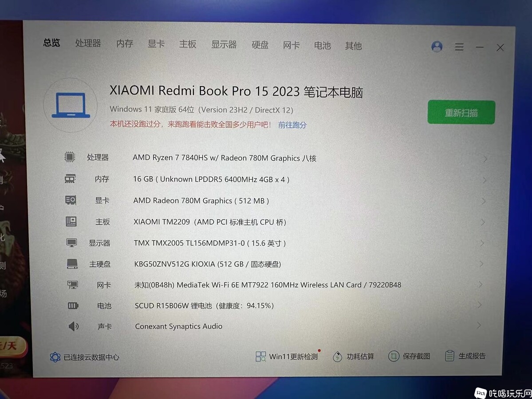Click the Win11更新检测 icon
Screen dimensions: 532x399
(260, 356)
